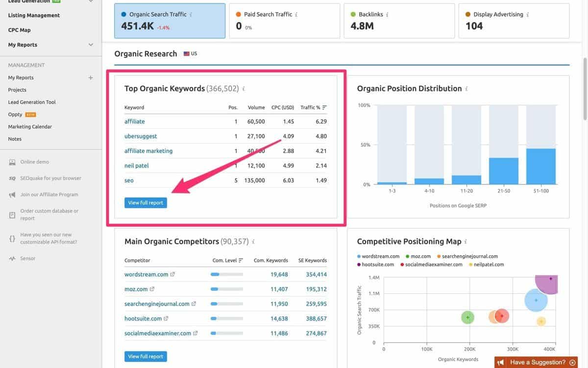Click the large purple hootsuite bubble
Image resolution: width=588 pixels, height=368 pixels.
547,284
